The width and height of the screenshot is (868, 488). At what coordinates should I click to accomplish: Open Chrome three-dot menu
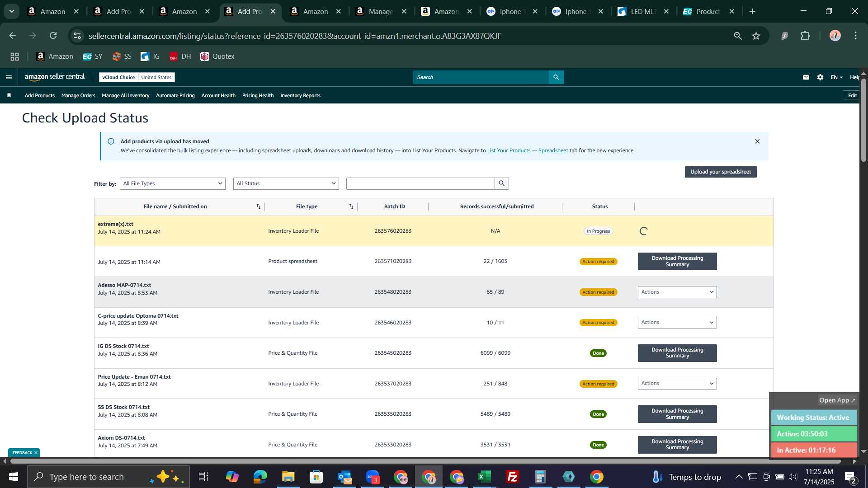855,36
